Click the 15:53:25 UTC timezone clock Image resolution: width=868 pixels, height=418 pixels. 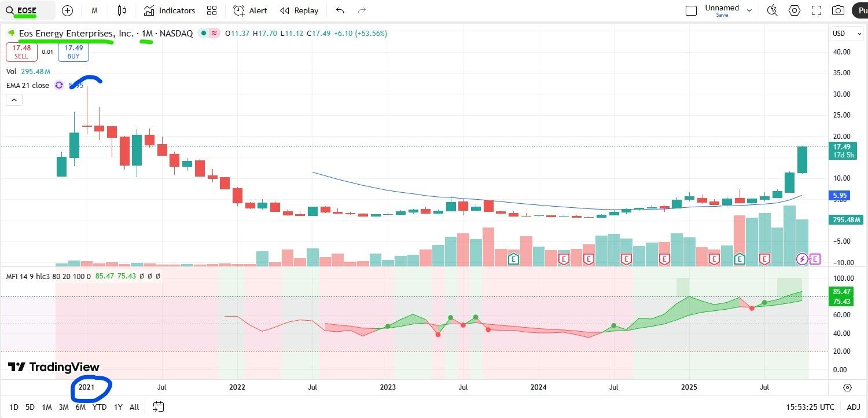click(x=810, y=407)
